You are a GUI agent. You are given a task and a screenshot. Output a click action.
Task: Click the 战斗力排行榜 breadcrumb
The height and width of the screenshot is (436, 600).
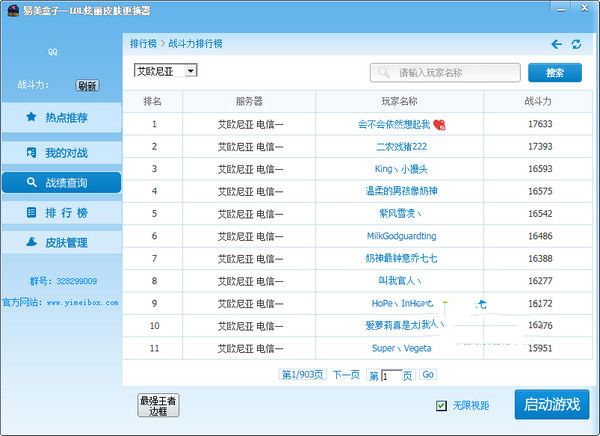click(195, 44)
